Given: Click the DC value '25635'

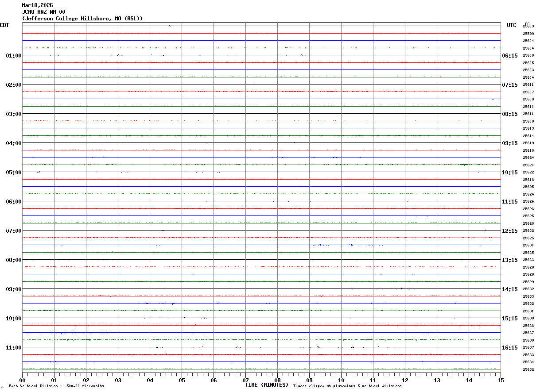Looking at the screenshot, I should point(528,253).
